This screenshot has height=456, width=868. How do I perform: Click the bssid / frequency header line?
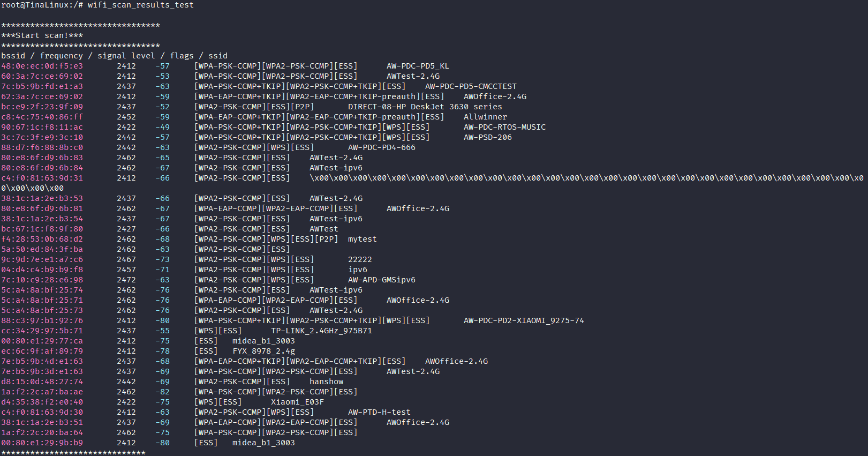coord(114,56)
